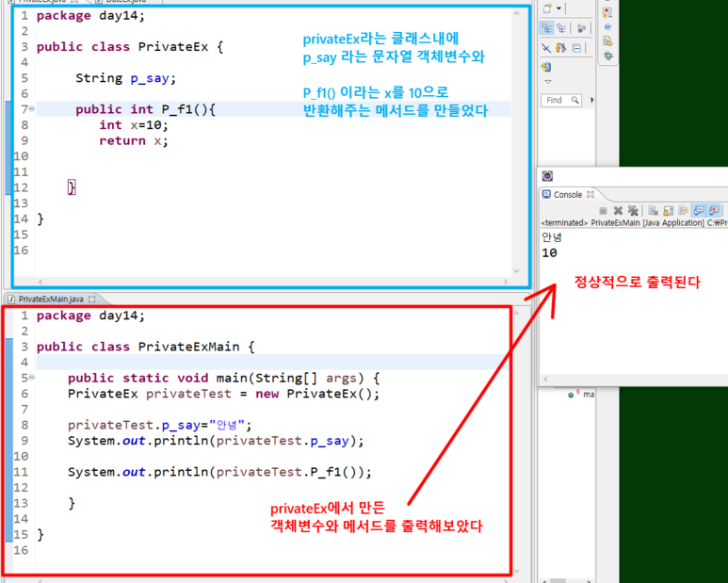The image size is (728, 583).
Task: Click left arrow of Console horizontal scrollbar
Action: tap(545, 380)
